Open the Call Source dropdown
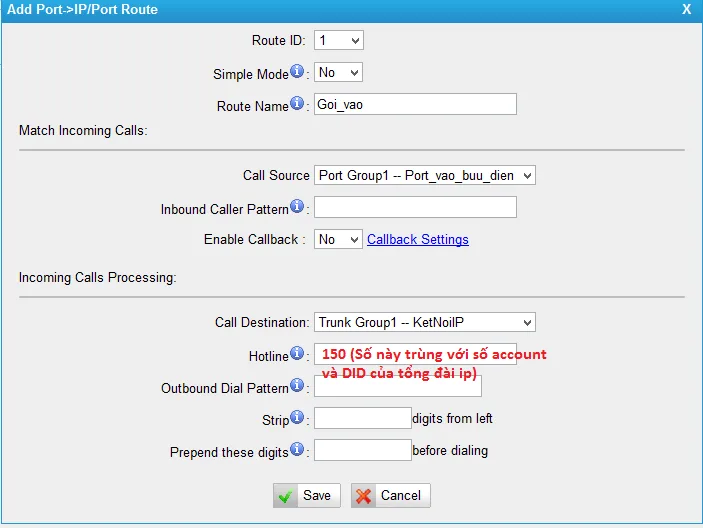Screen dimensions: 703x528 coord(425,176)
